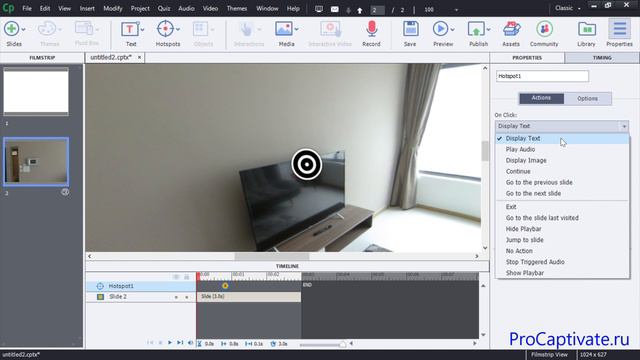640x360 pixels.
Task: Click the Interactions toolbar icon
Action: pos(246,29)
